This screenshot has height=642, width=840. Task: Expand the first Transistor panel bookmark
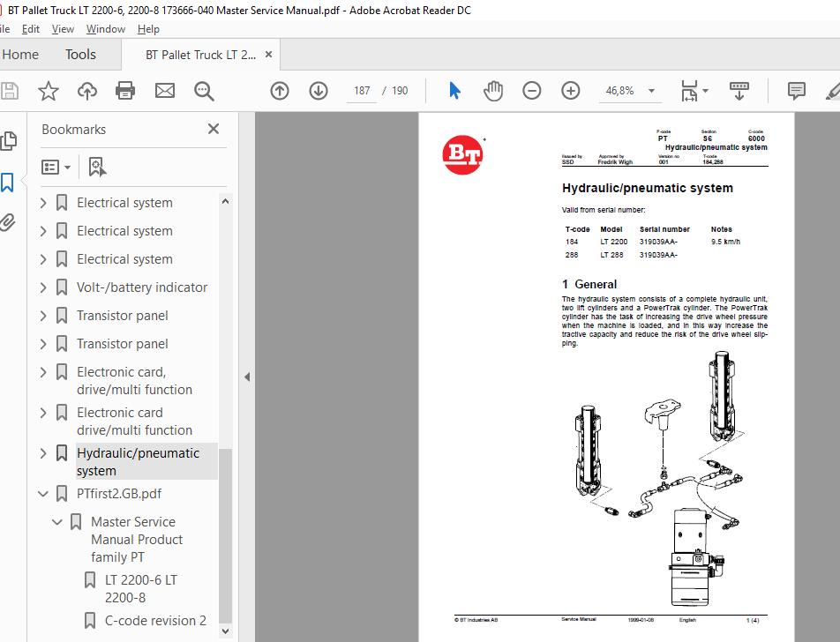coord(43,316)
